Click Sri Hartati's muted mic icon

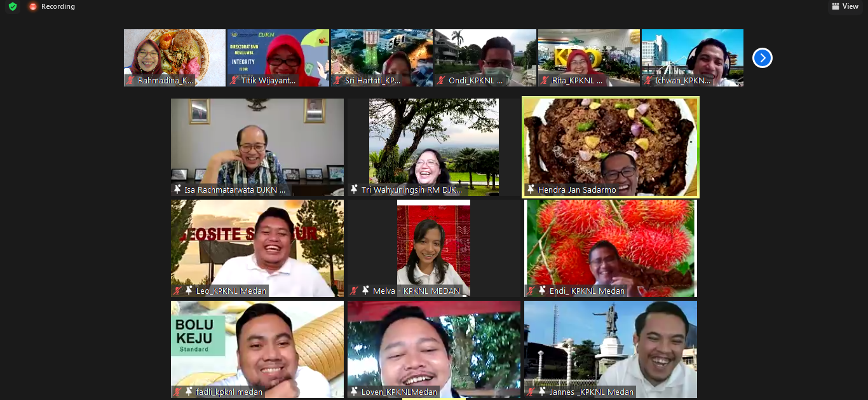coord(337,81)
